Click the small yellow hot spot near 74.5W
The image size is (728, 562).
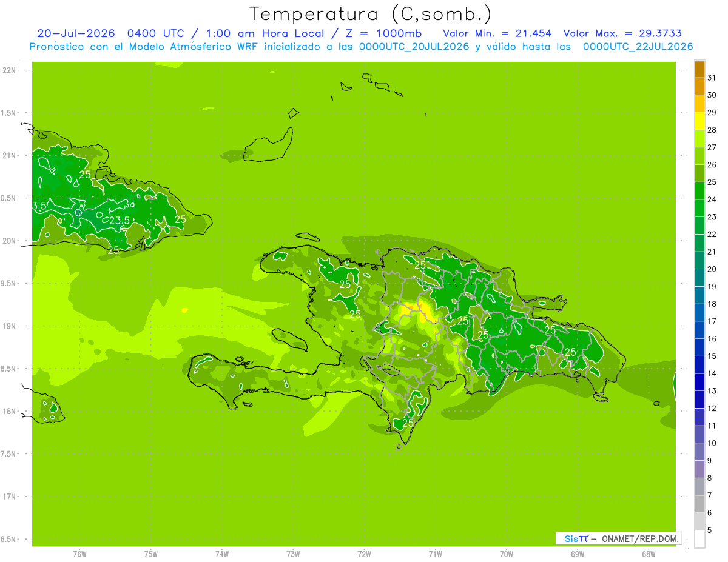(x=184, y=310)
